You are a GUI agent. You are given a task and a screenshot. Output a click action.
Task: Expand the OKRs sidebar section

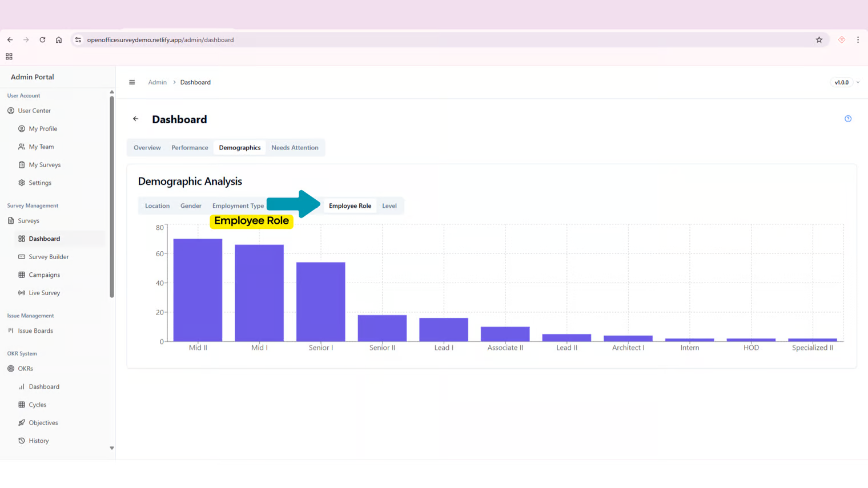[x=25, y=369]
